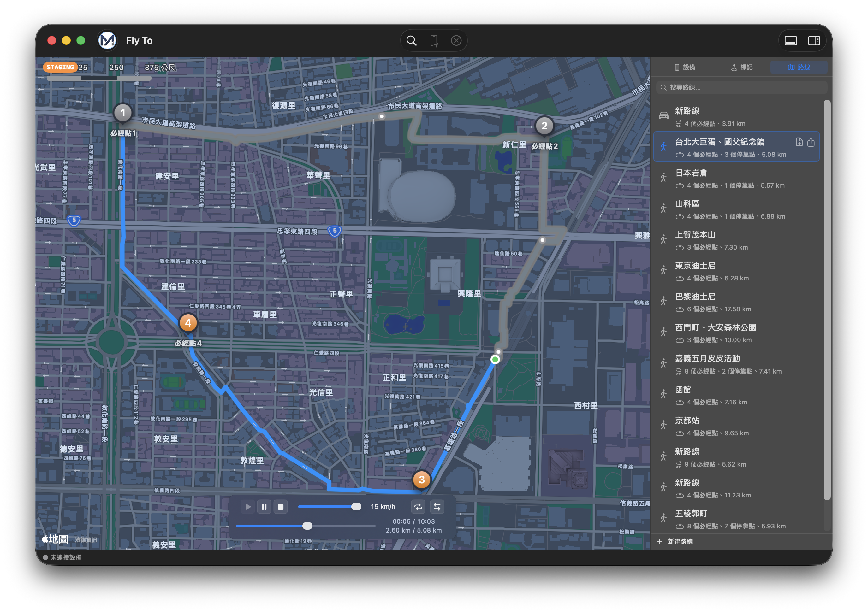Select the 日本岩倉 route

coord(736,178)
